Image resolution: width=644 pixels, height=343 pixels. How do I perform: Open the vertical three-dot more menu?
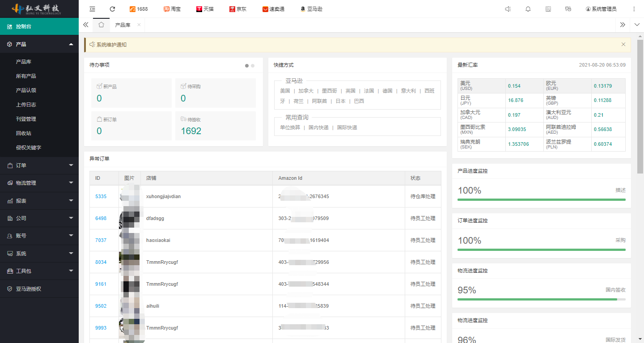[634, 9]
